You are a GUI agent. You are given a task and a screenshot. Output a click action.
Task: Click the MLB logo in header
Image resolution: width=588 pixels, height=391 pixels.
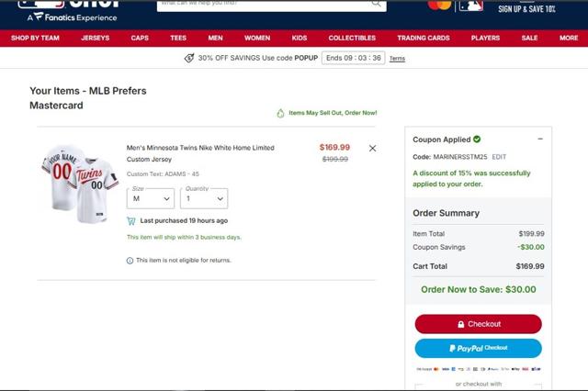click(x=471, y=6)
